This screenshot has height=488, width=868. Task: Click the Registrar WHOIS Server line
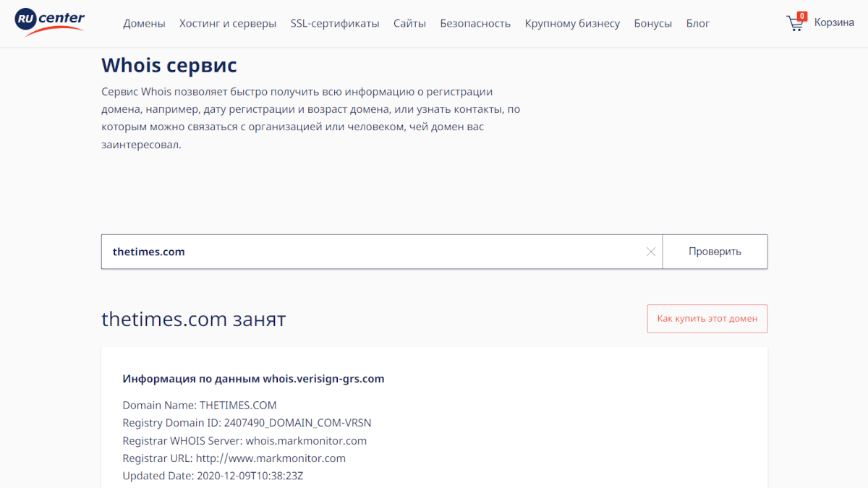[244, 441]
